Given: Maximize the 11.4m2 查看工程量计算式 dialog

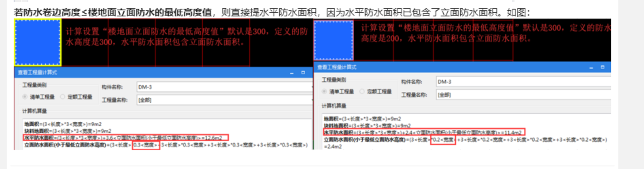Looking at the screenshot, I should pos(603,67).
